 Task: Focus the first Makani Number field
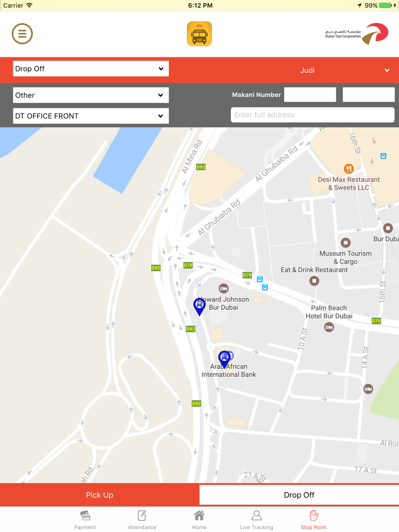310,95
